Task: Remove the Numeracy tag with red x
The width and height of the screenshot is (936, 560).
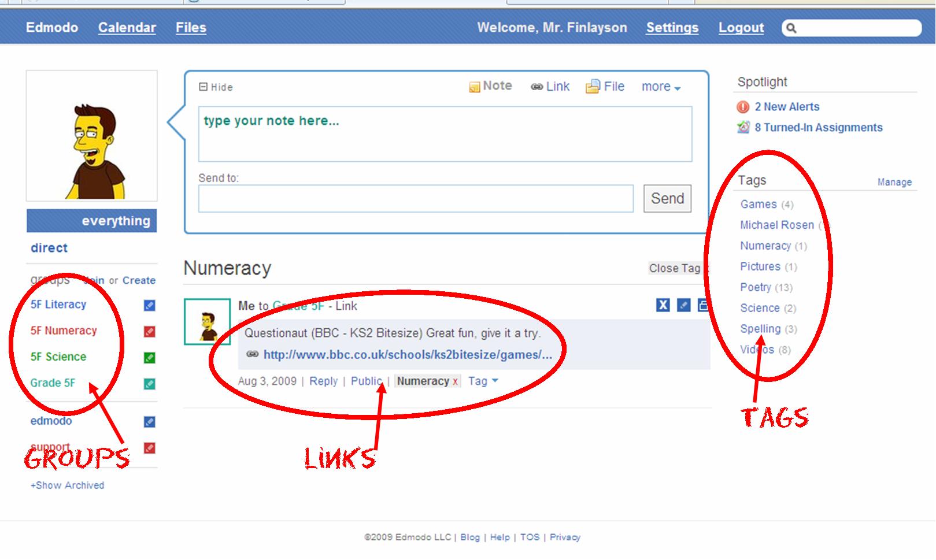Action: (x=455, y=381)
